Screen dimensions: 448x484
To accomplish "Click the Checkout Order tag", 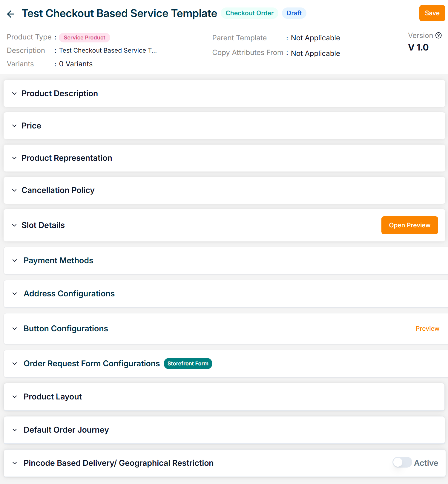I will (x=249, y=13).
